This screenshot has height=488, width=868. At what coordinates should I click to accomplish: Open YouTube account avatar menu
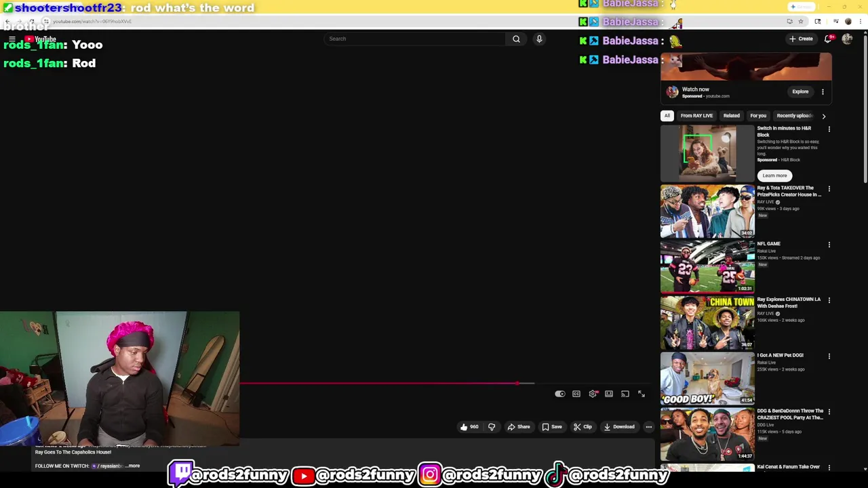(847, 39)
